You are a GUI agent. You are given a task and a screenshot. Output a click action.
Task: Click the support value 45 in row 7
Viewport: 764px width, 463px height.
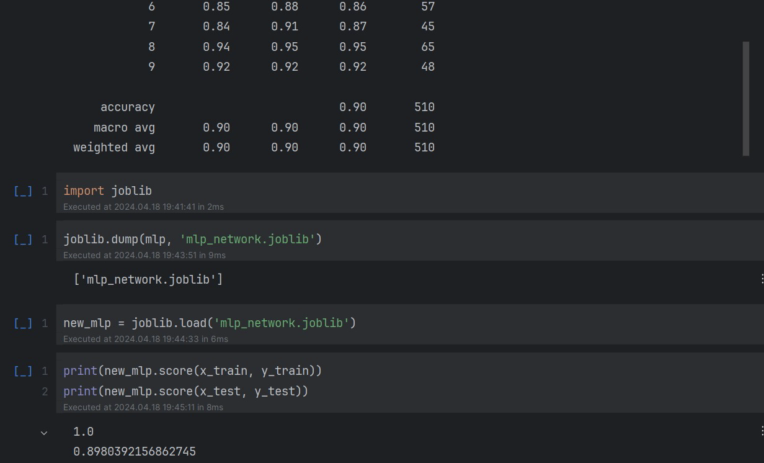point(428,27)
